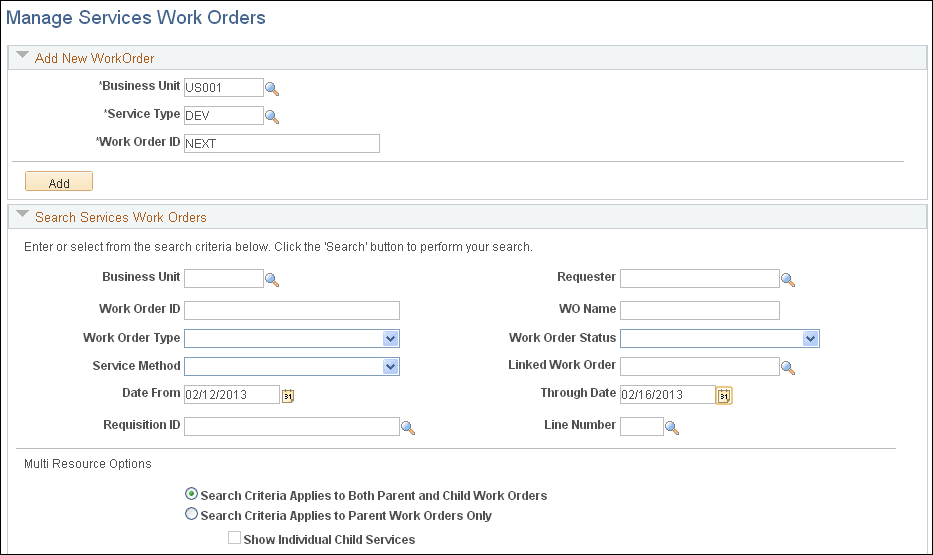Open lookup for Service Type field
Screen dimensions: 933x555
(x=272, y=117)
